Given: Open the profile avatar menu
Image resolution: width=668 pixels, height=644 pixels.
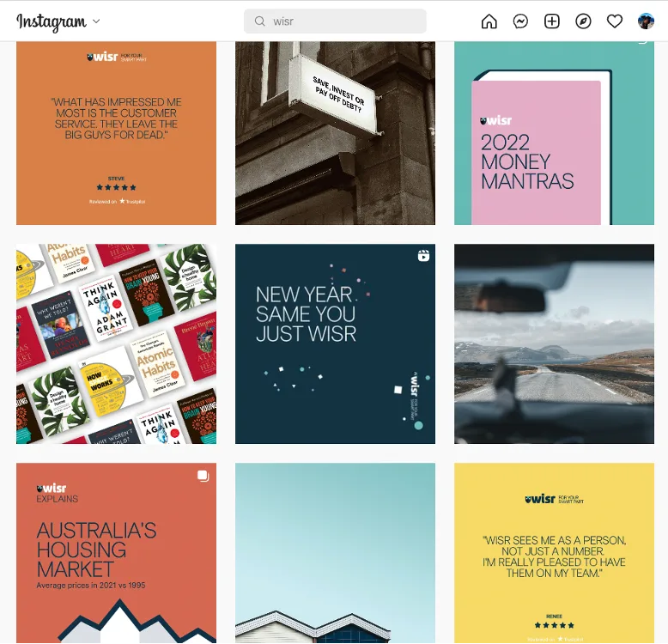Looking at the screenshot, I should pyautogui.click(x=646, y=21).
